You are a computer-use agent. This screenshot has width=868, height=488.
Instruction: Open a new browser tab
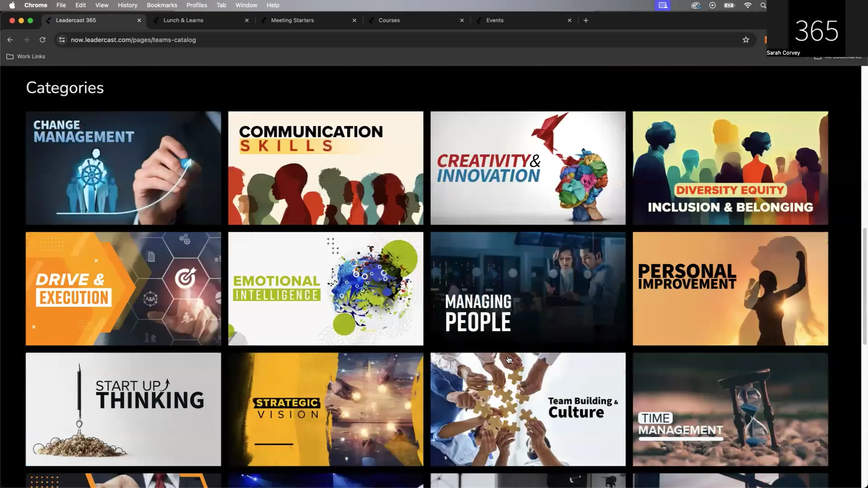pos(586,20)
